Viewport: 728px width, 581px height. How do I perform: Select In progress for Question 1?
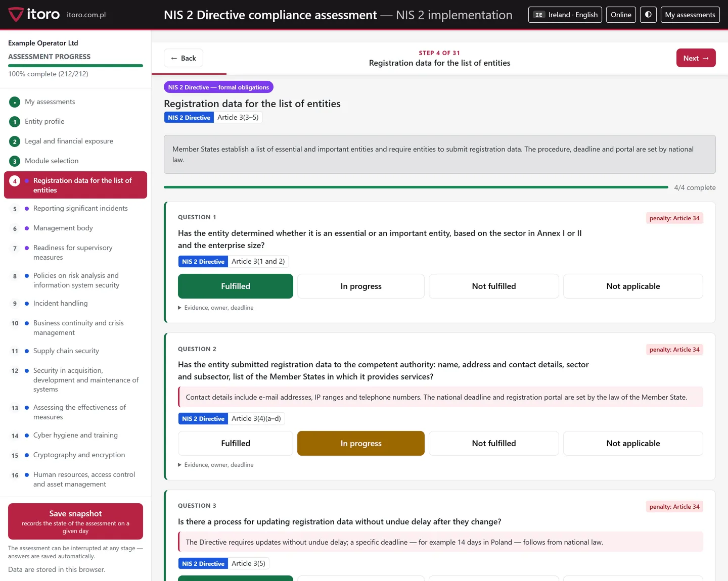pos(361,286)
